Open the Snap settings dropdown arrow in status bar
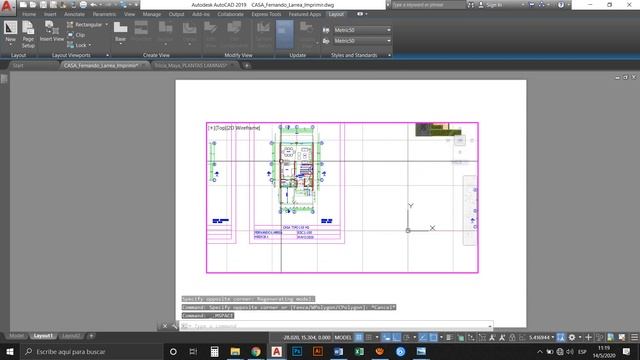The height and width of the screenshot is (360, 640). point(376,337)
